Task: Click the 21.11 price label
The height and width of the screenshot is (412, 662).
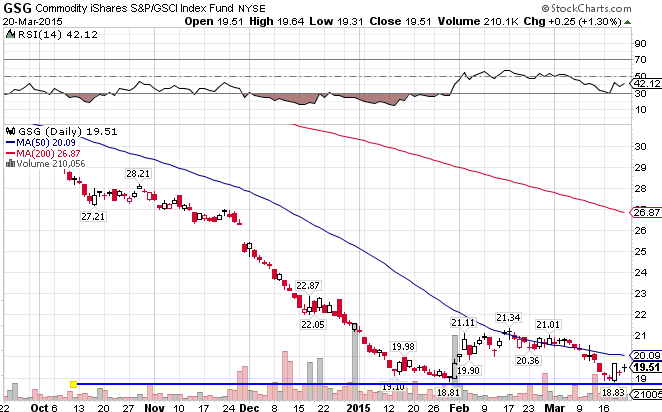Action: [463, 323]
